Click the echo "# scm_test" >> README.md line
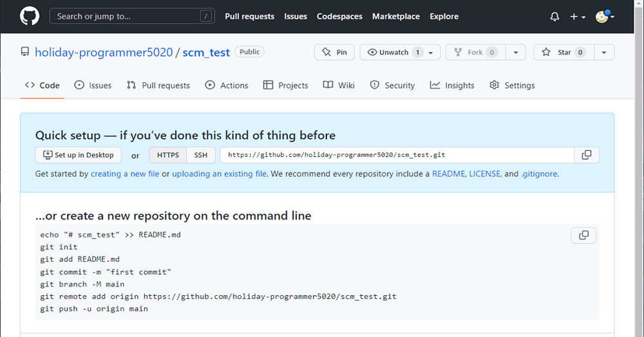 pyautogui.click(x=111, y=235)
